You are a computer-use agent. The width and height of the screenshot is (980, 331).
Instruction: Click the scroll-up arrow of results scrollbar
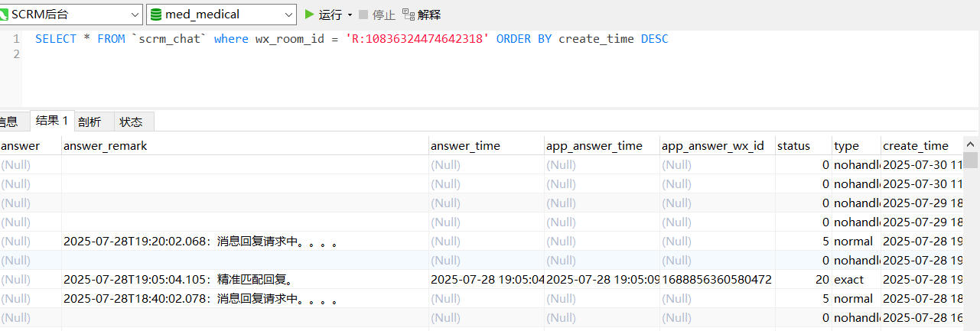[x=970, y=144]
